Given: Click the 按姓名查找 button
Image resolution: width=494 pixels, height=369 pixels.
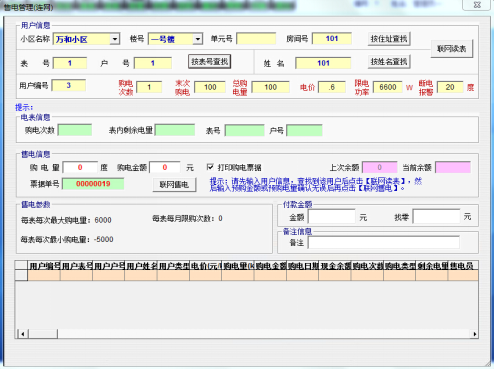Looking at the screenshot, I should point(389,62).
